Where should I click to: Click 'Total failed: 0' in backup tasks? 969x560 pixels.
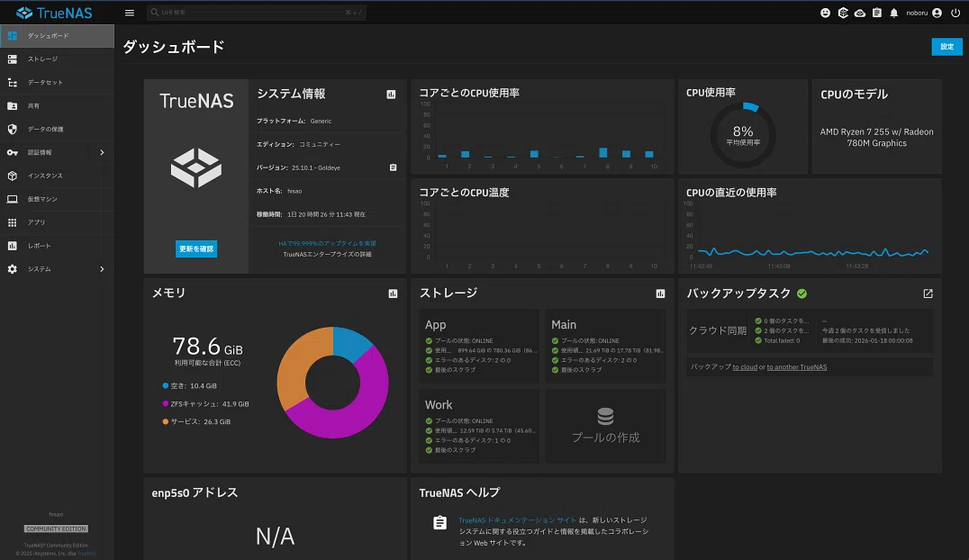click(x=781, y=340)
